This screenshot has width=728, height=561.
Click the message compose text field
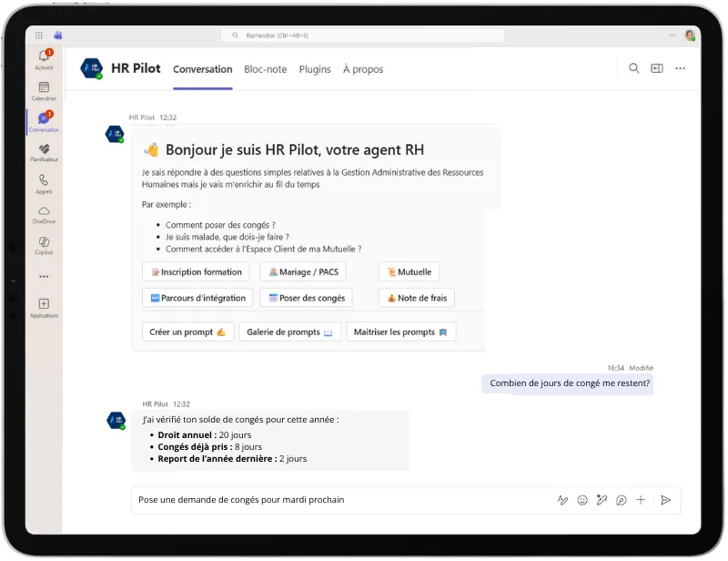pos(337,500)
